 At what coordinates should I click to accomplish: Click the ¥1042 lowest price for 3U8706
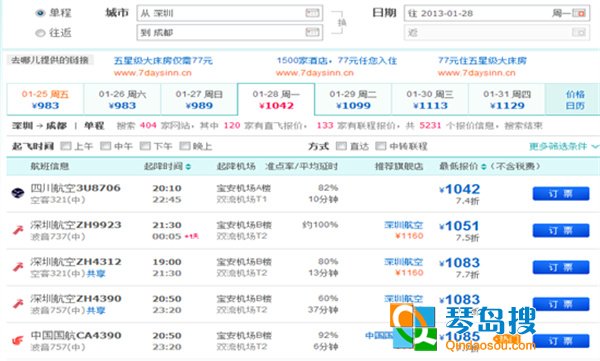(x=459, y=189)
